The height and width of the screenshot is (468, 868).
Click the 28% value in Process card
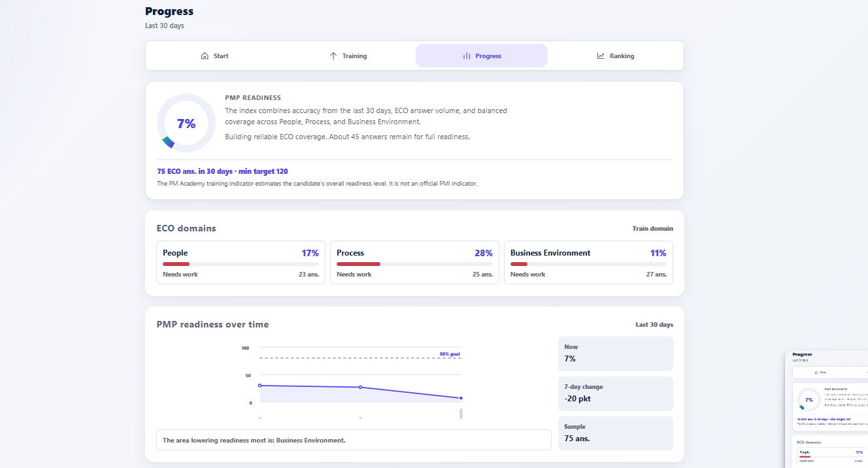pos(484,253)
